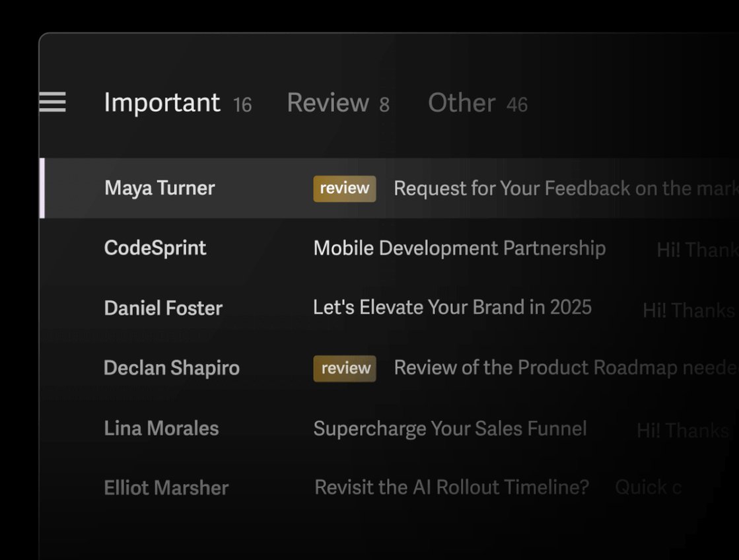739x560 pixels.
Task: Click Revisit the AI Rollout Timeline subject
Action: point(452,487)
